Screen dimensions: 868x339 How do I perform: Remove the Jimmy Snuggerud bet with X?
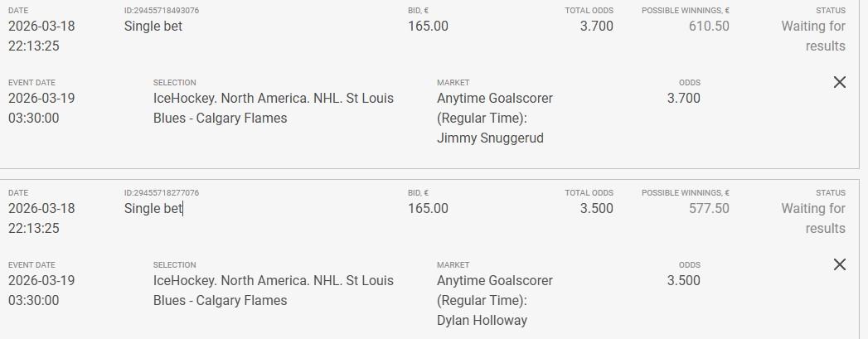[x=839, y=82]
